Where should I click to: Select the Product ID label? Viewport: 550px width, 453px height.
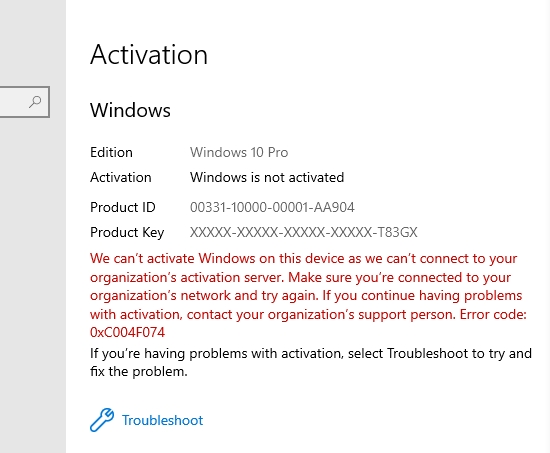click(x=122, y=207)
